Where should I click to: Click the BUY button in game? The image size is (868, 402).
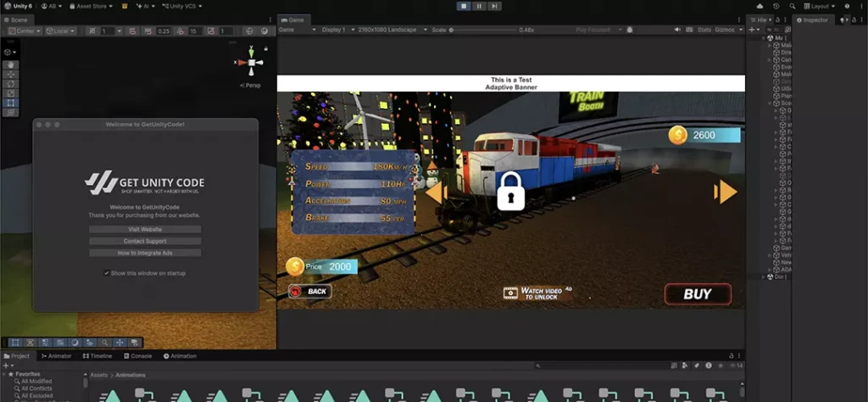[698, 294]
